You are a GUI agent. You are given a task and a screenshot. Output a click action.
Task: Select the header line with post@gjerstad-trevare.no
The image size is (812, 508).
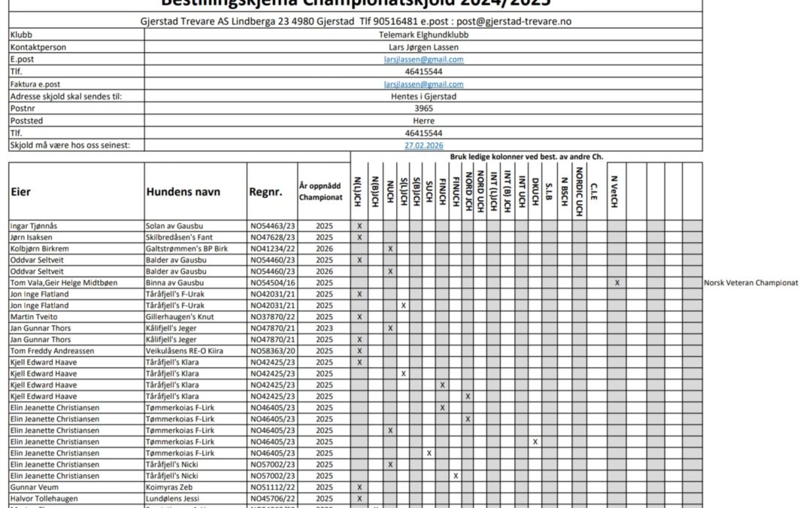356,21
